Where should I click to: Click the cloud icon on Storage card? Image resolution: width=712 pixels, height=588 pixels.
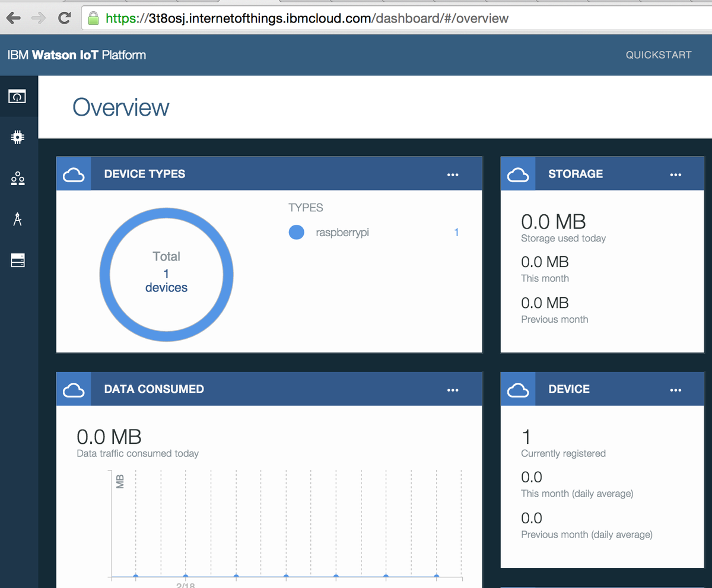[518, 174]
